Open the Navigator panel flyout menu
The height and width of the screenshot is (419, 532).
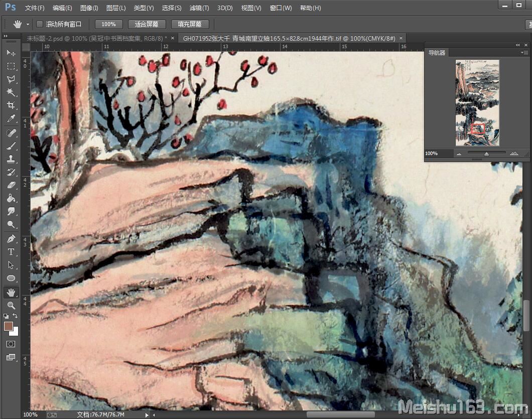tap(524, 53)
